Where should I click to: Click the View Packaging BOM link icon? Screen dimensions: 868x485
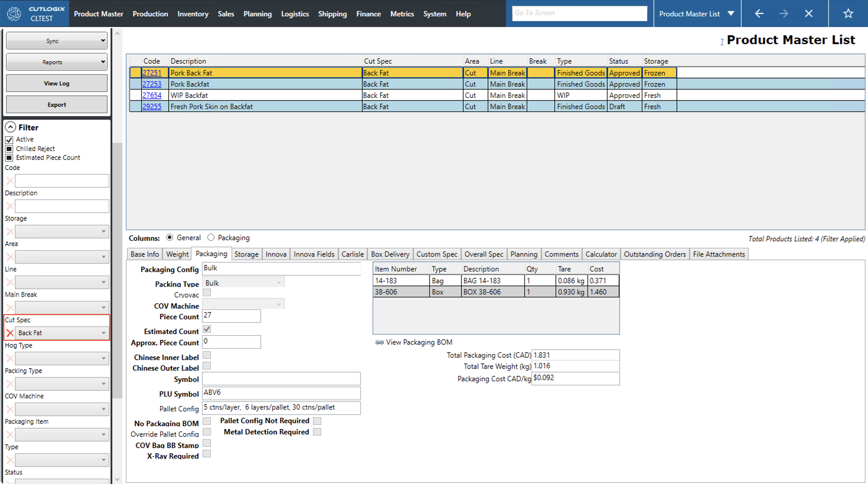pos(379,342)
